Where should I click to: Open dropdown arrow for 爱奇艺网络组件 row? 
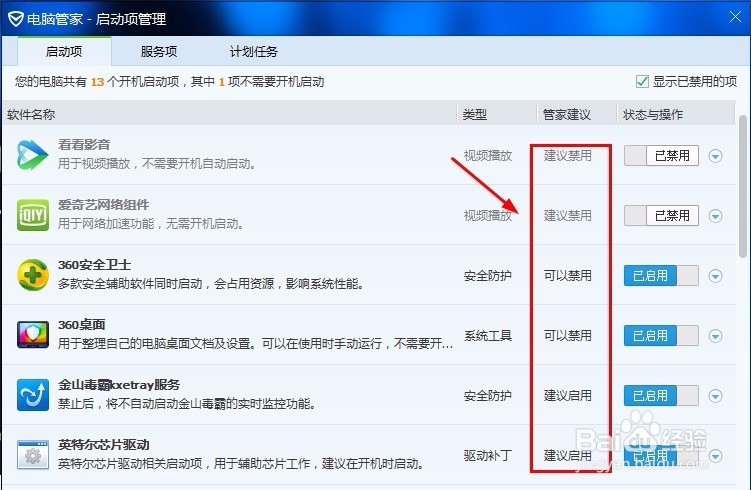[x=716, y=216]
